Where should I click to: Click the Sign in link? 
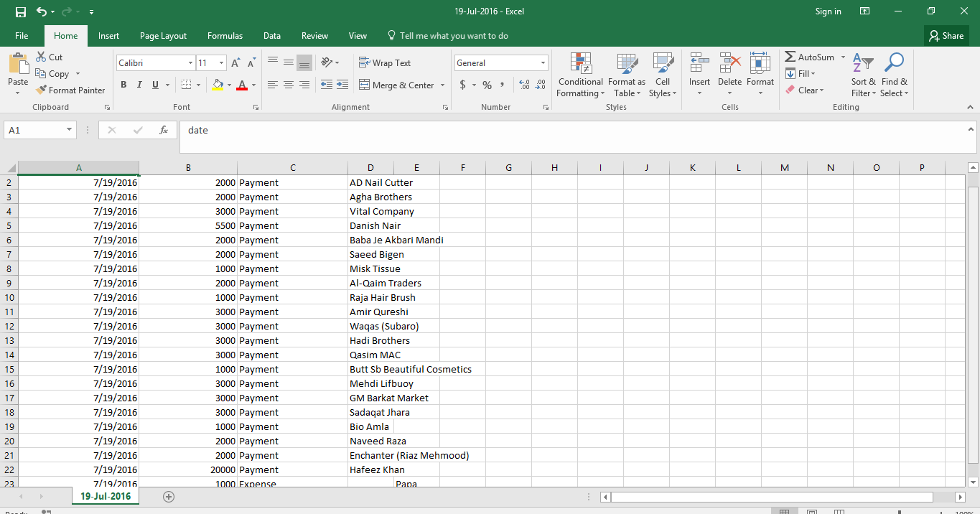(829, 11)
